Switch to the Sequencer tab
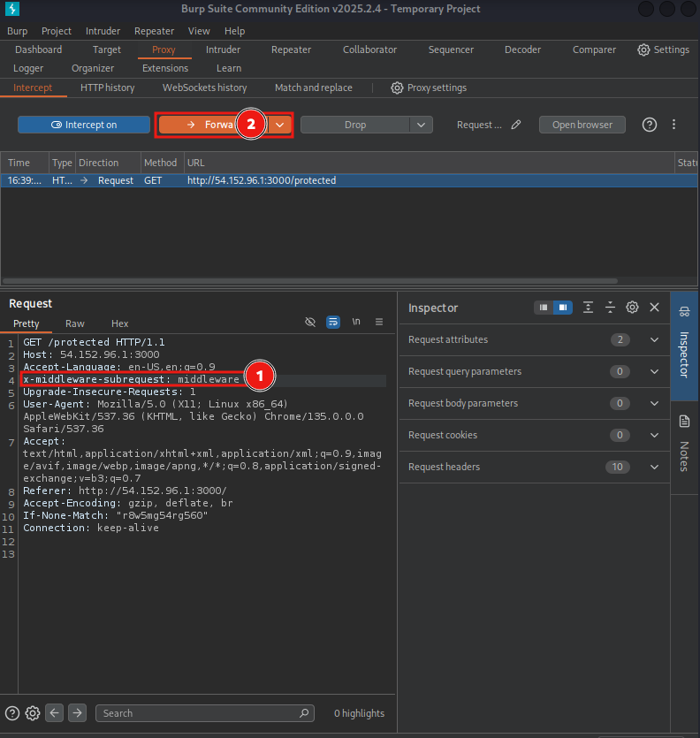The width and height of the screenshot is (700, 738). (451, 49)
